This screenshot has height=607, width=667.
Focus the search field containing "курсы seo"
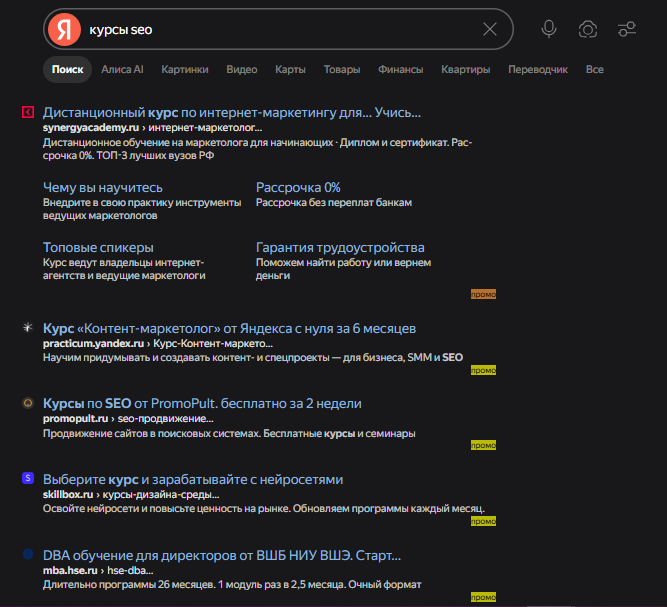coord(279,29)
